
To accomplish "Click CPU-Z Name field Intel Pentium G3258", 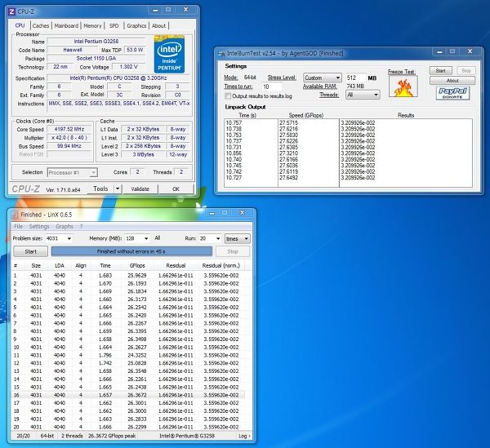I will pyautogui.click(x=96, y=42).
